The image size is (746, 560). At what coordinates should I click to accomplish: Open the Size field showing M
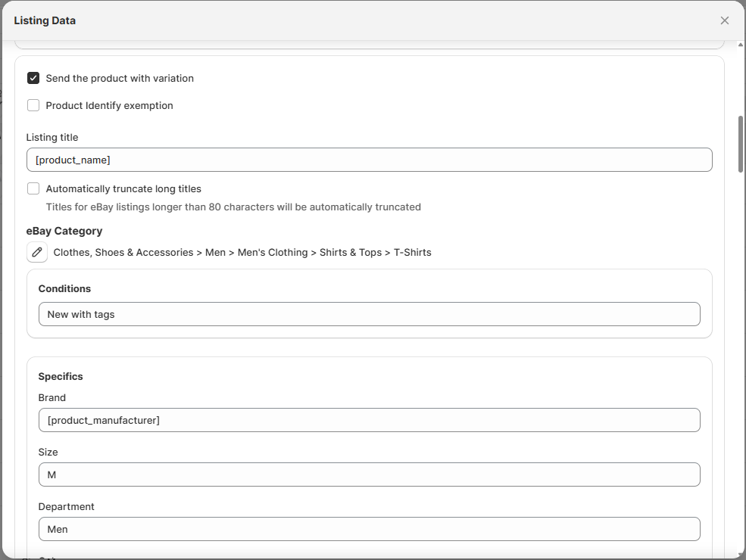point(369,474)
